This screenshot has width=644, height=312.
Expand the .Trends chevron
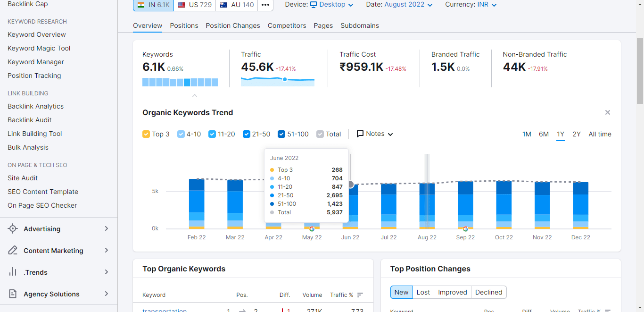(107, 272)
